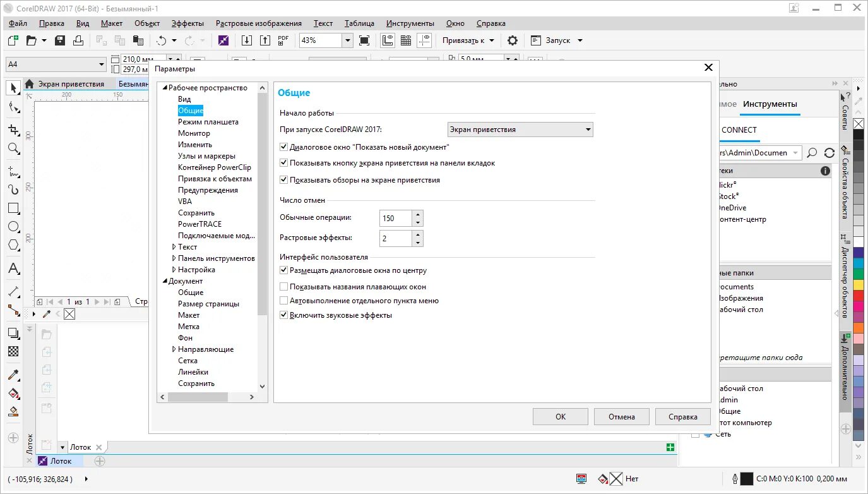Screen dimensions: 868x494
Task: Open the 'Эффекты' menu
Action: tap(187, 23)
